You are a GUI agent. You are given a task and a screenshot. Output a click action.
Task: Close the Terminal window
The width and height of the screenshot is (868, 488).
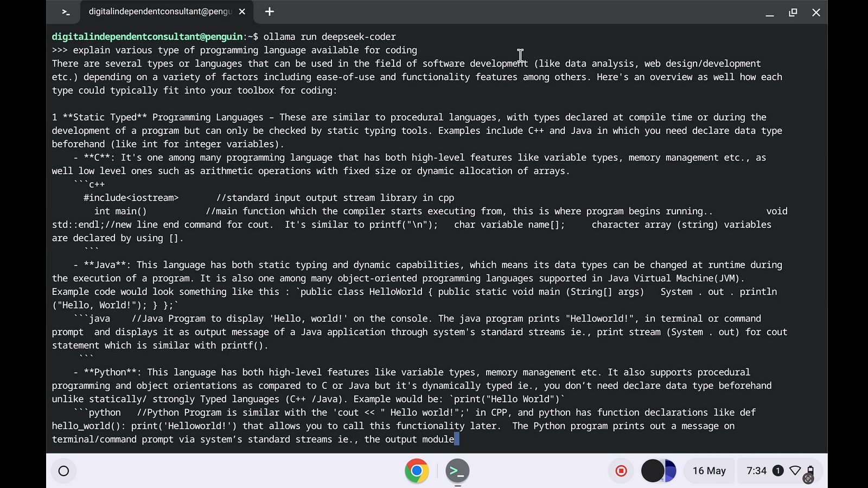point(816,12)
